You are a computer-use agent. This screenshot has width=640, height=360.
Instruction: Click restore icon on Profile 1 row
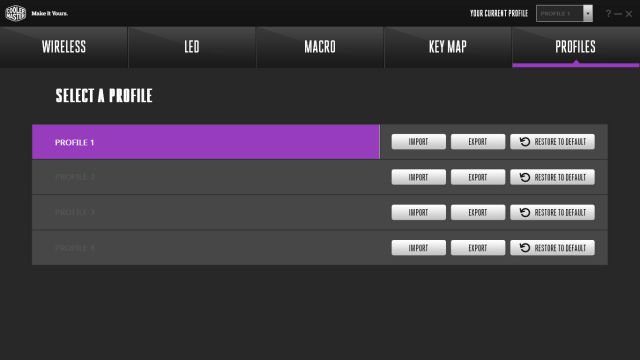click(x=525, y=142)
